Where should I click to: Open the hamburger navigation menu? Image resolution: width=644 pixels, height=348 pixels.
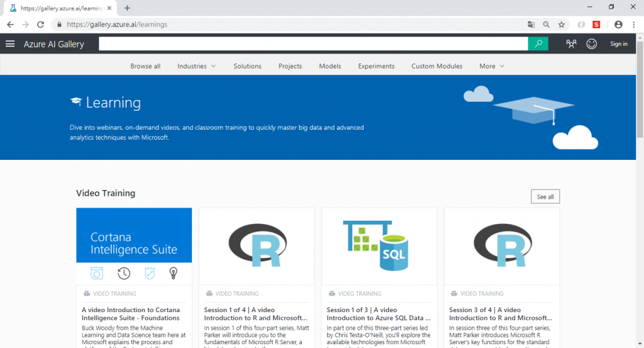(x=10, y=44)
